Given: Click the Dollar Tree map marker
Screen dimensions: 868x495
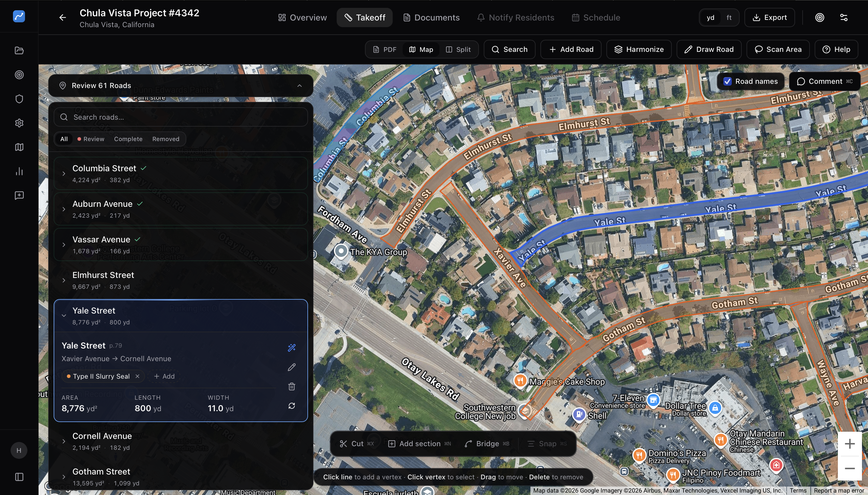Looking at the screenshot, I should [x=715, y=408].
